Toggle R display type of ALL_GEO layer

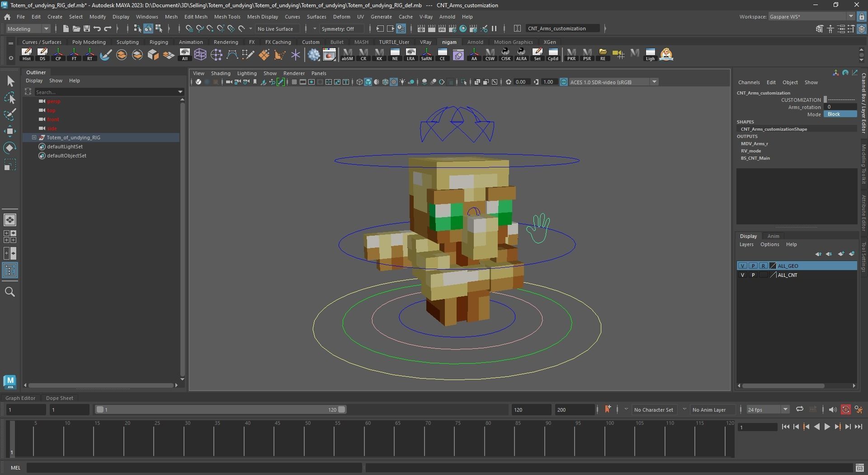pos(764,266)
